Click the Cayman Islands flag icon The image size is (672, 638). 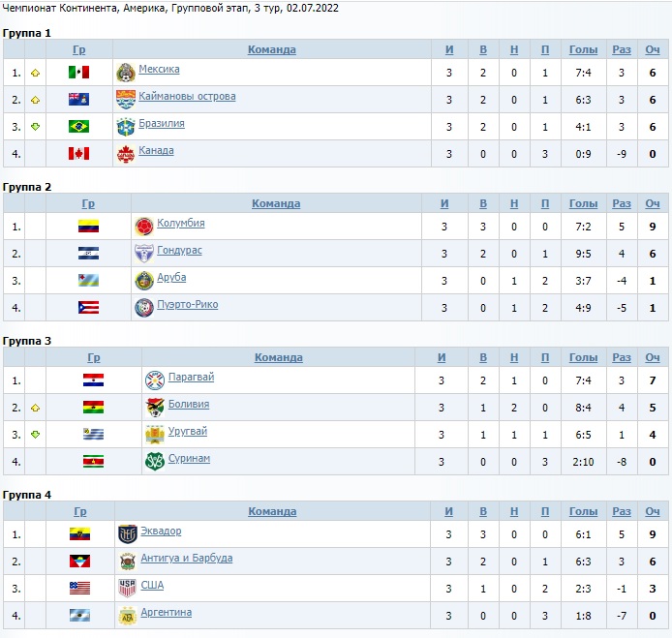(x=78, y=99)
